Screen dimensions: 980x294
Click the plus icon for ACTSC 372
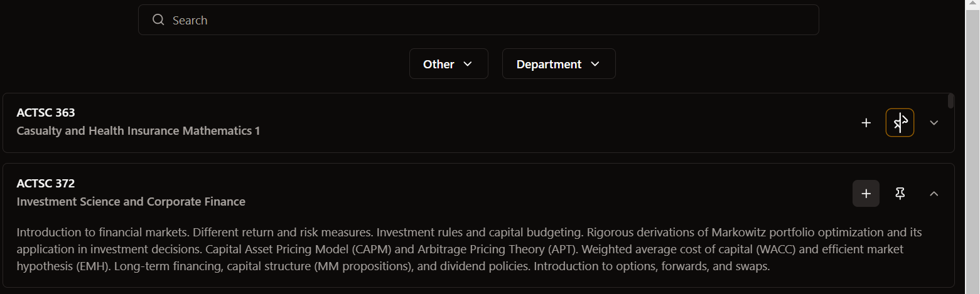866,194
